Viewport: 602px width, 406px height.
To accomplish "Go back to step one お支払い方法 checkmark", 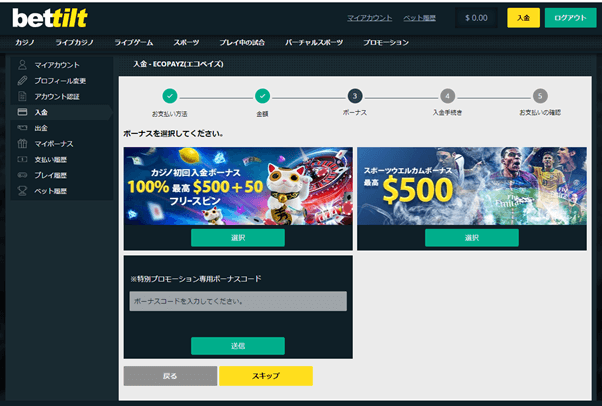I will tap(170, 96).
